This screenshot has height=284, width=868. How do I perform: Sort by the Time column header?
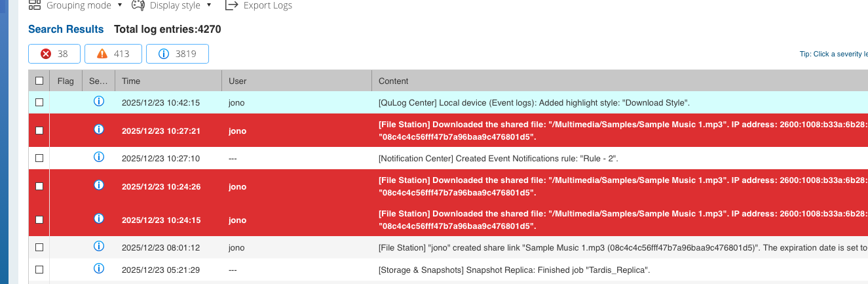click(131, 81)
